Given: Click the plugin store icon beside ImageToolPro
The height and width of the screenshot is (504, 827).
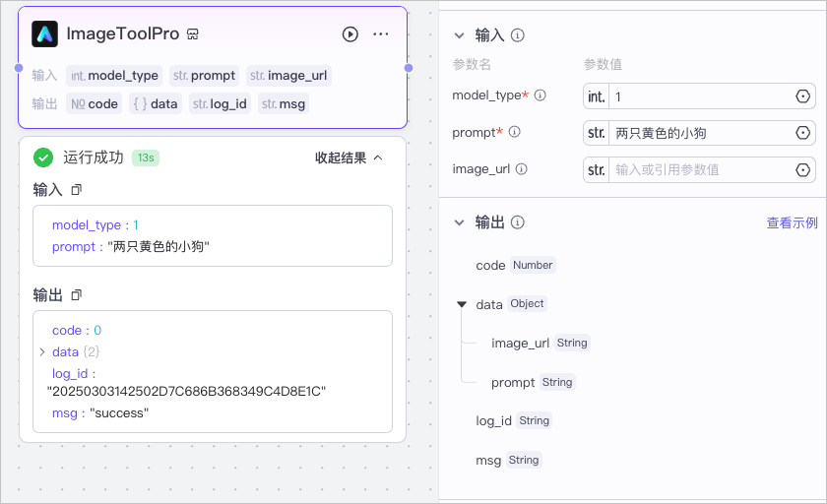Looking at the screenshot, I should point(193,34).
